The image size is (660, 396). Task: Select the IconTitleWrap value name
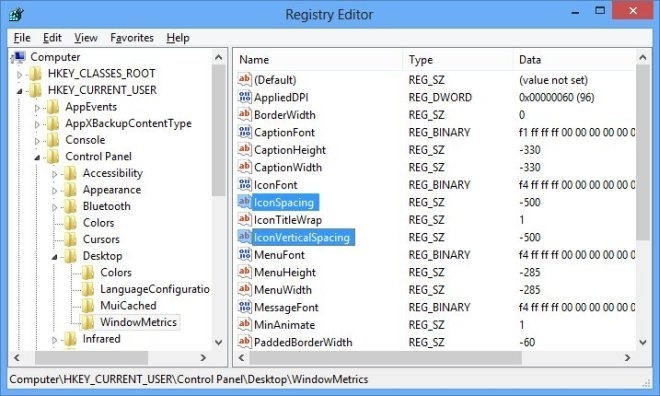288,220
